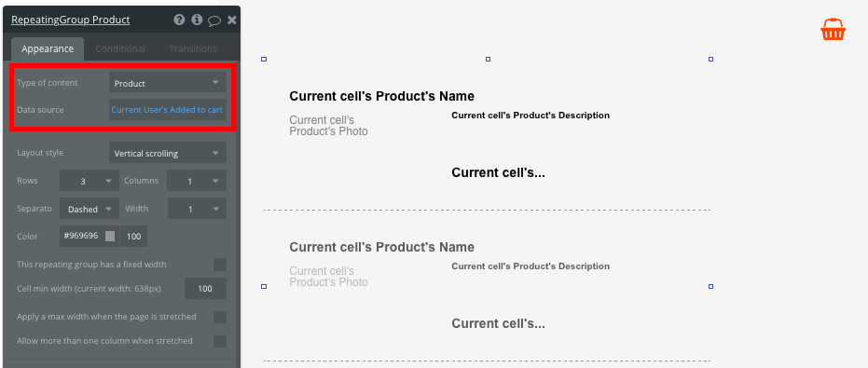Edit the Current User's Added to cart source

click(x=168, y=110)
